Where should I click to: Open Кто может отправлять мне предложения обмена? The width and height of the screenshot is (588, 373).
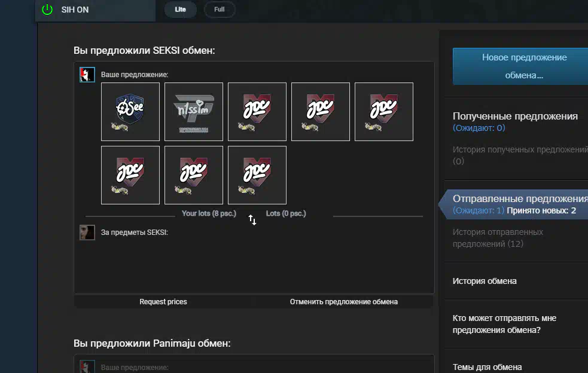coord(504,324)
